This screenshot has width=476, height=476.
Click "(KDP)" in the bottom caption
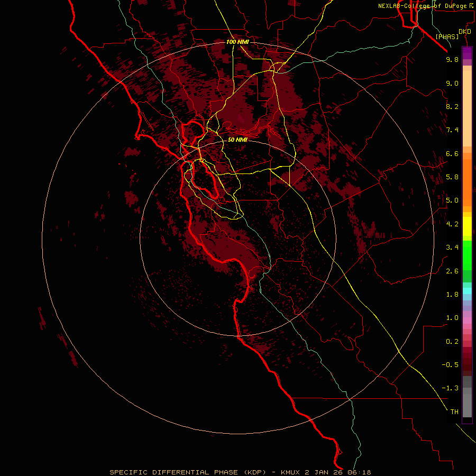pos(255,472)
